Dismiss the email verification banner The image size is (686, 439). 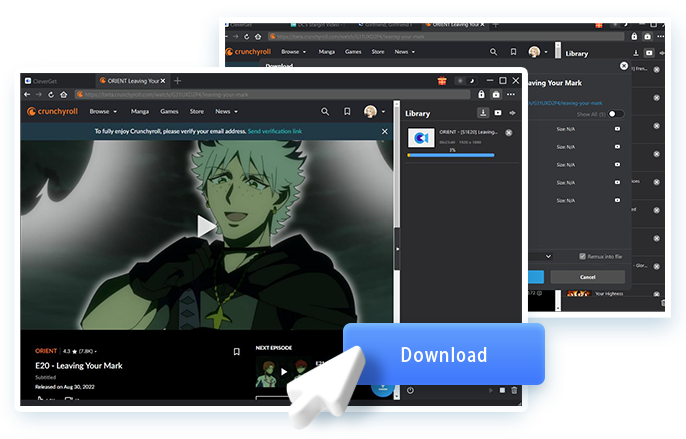(x=385, y=131)
